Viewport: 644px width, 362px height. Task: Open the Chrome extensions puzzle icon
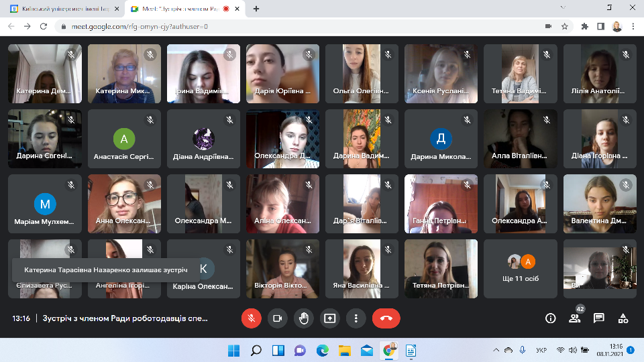(584, 26)
